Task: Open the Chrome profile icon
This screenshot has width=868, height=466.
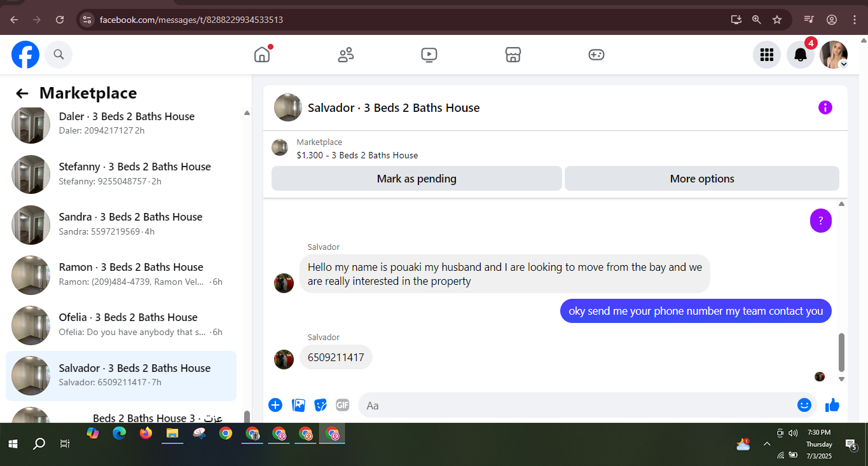Action: point(832,20)
